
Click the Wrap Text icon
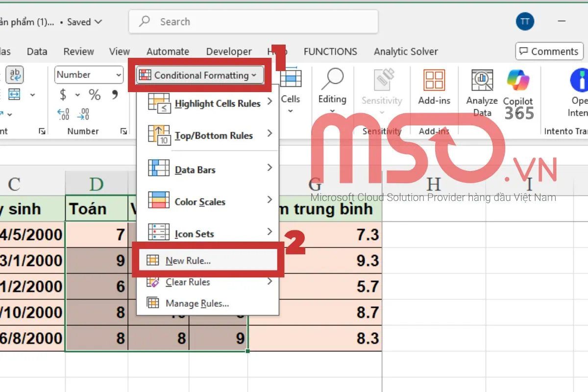click(15, 75)
